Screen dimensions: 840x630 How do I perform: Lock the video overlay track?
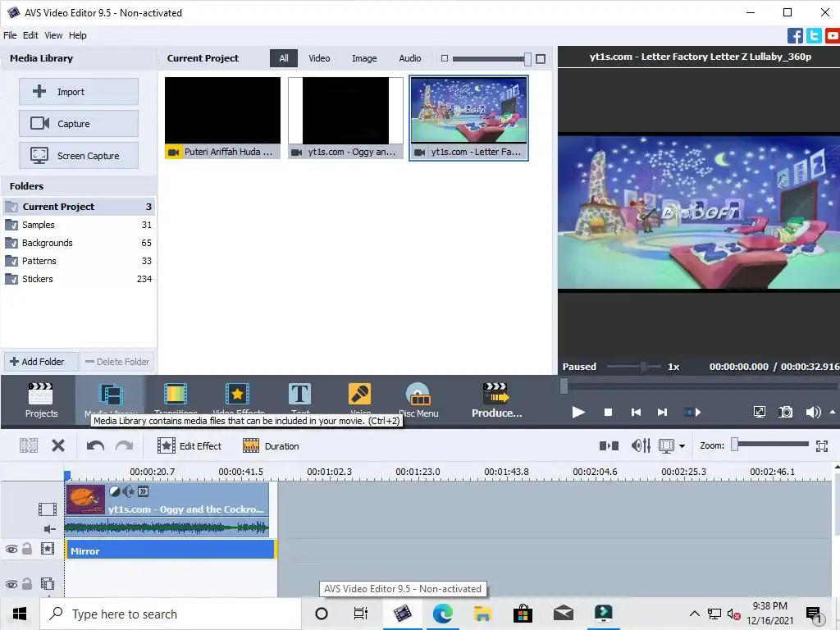tap(27, 583)
